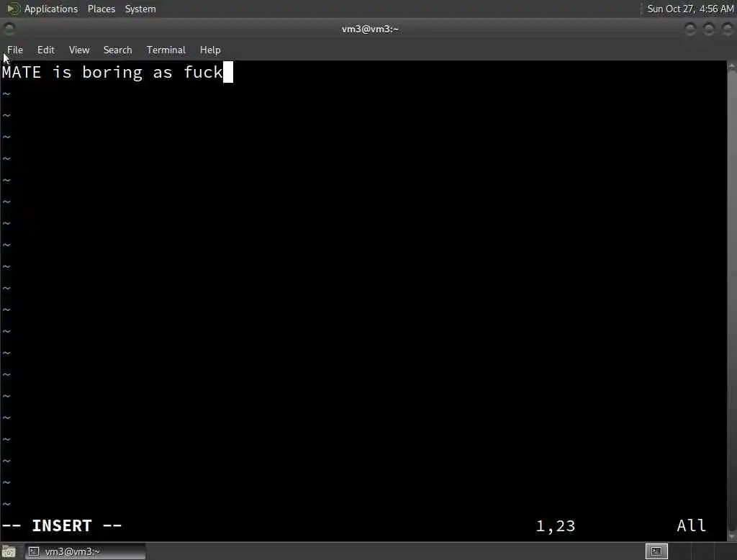Click the show desktop icon in the bottom panel
Image resolution: width=737 pixels, height=560 pixels.
tap(9, 551)
